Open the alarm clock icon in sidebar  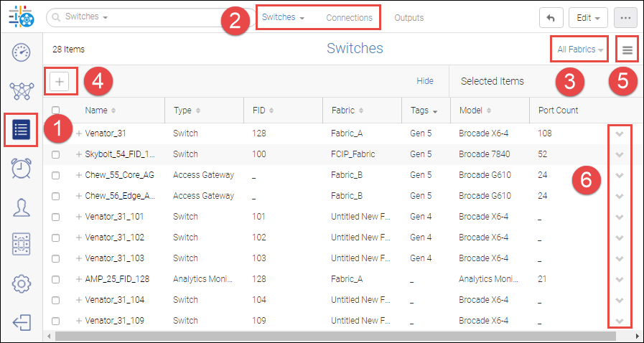tap(22, 168)
